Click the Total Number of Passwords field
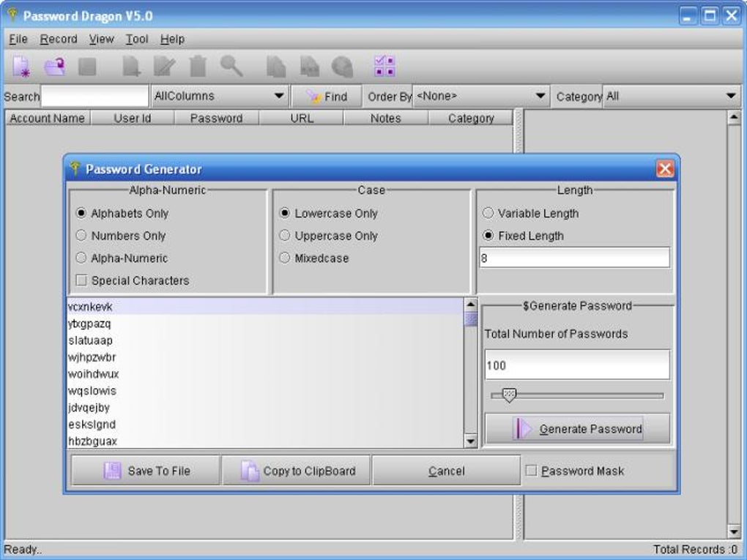 pos(577,365)
